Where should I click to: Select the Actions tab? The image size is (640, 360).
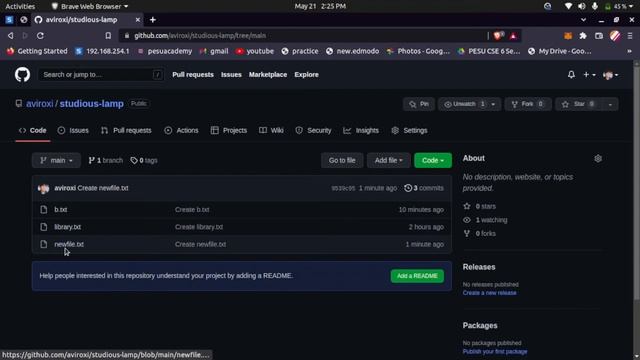pos(181,130)
